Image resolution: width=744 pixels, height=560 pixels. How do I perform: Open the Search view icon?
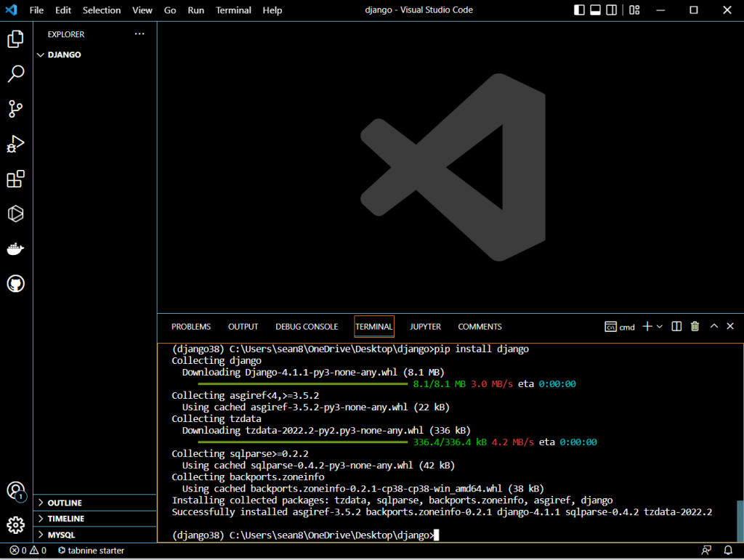pos(16,74)
